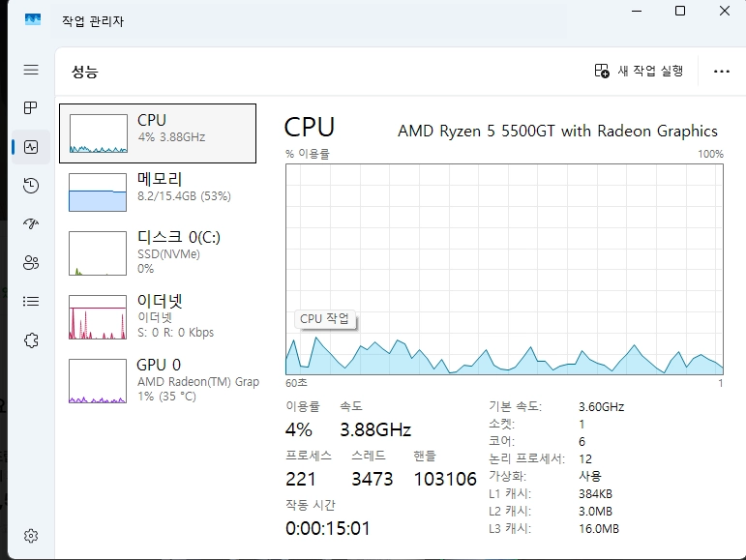Click the 논리 프로세서 value 12
This screenshot has width=746, height=560.
[x=585, y=459]
